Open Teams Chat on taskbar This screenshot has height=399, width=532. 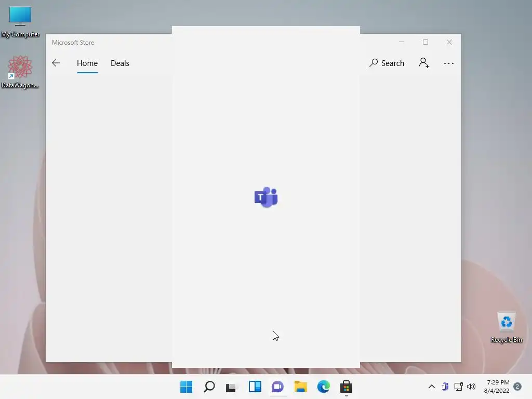click(x=277, y=387)
